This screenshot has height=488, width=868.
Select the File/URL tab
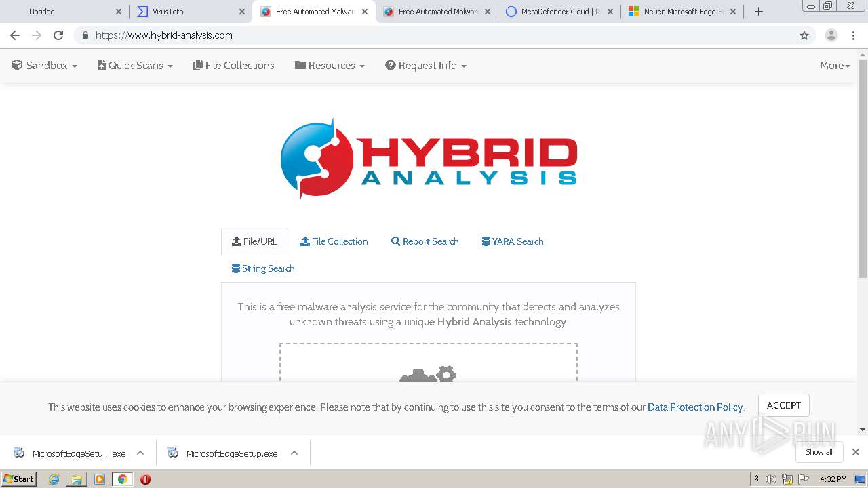tap(254, 241)
